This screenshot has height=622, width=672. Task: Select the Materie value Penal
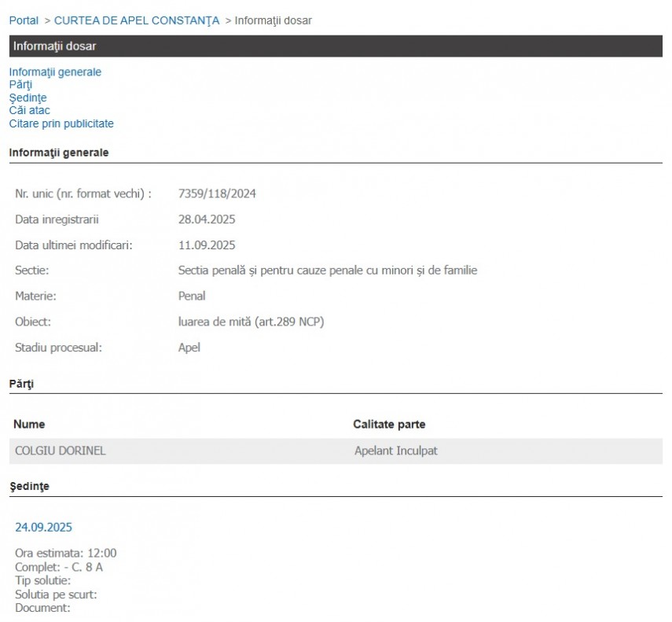tap(192, 296)
